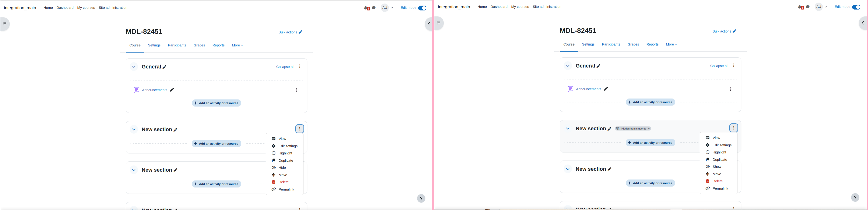Image resolution: width=868 pixels, height=210 pixels.
Task: Open More dropdown tab in right window
Action: (x=671, y=45)
